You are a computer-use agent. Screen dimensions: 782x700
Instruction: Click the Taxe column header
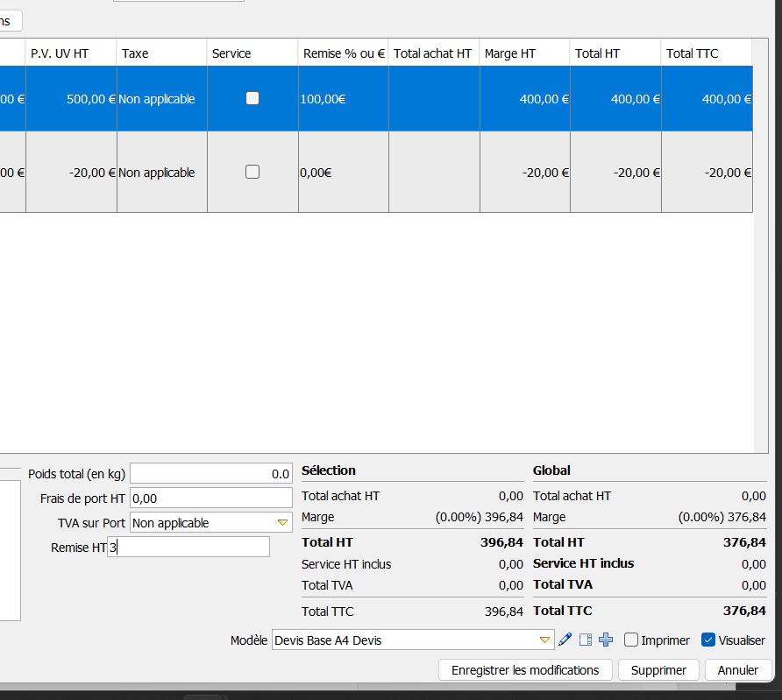pos(161,53)
